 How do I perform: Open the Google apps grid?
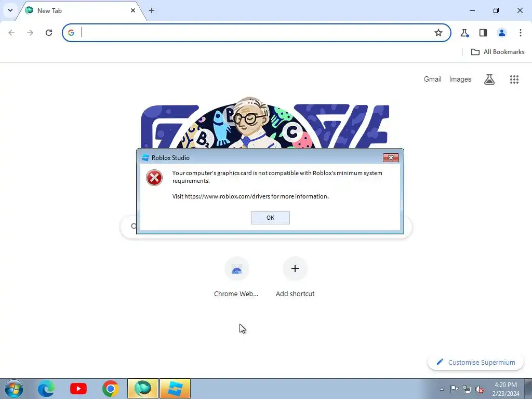click(514, 79)
